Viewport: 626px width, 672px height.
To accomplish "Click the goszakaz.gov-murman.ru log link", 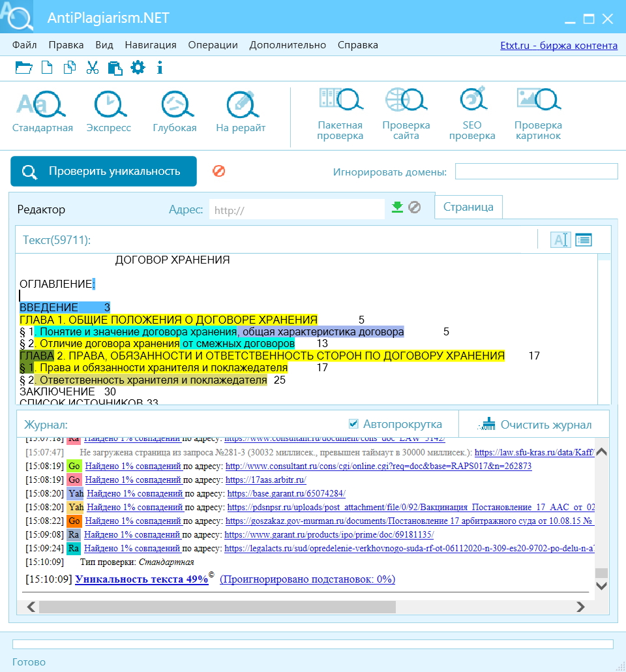I will 410,521.
